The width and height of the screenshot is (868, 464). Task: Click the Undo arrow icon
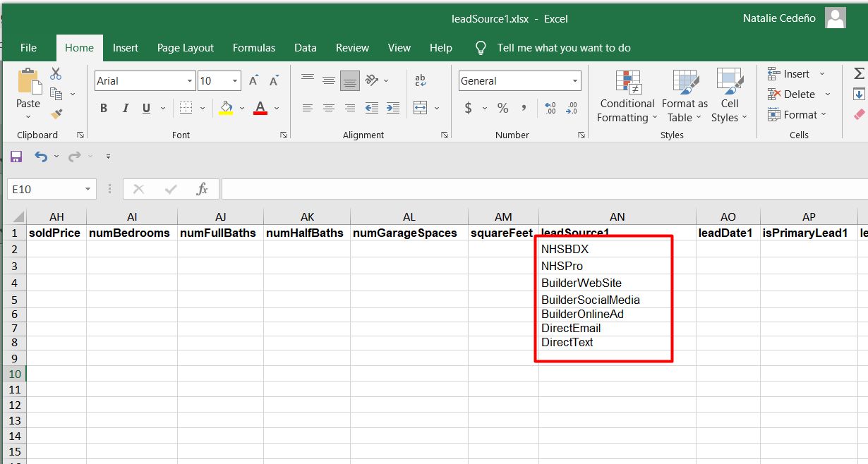[x=41, y=157]
